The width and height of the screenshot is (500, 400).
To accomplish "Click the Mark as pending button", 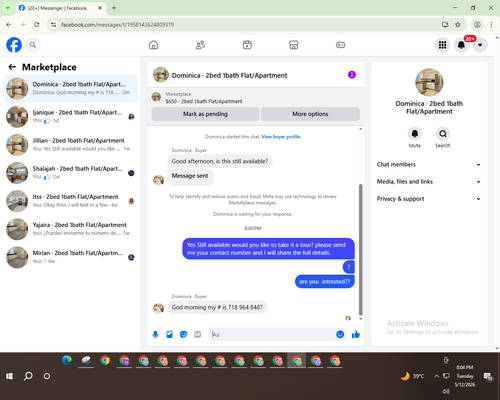I will click(205, 114).
